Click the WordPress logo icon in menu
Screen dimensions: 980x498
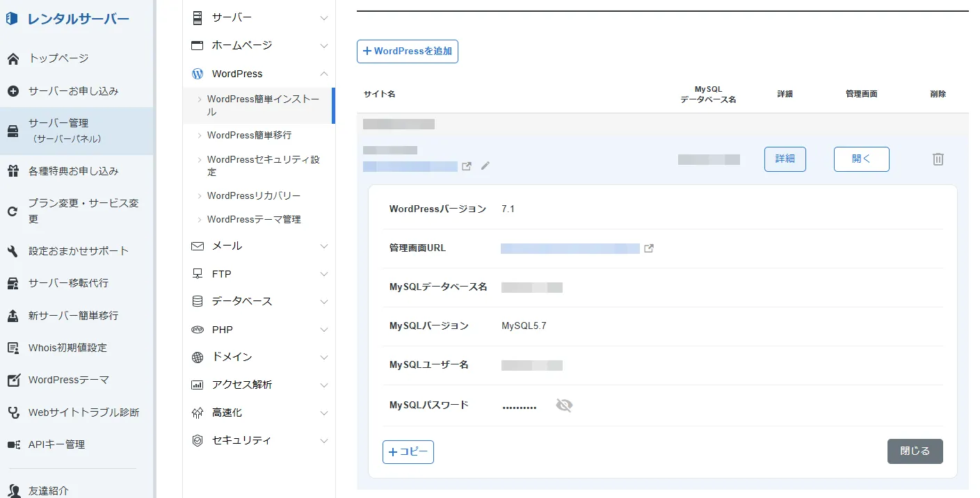(x=198, y=74)
